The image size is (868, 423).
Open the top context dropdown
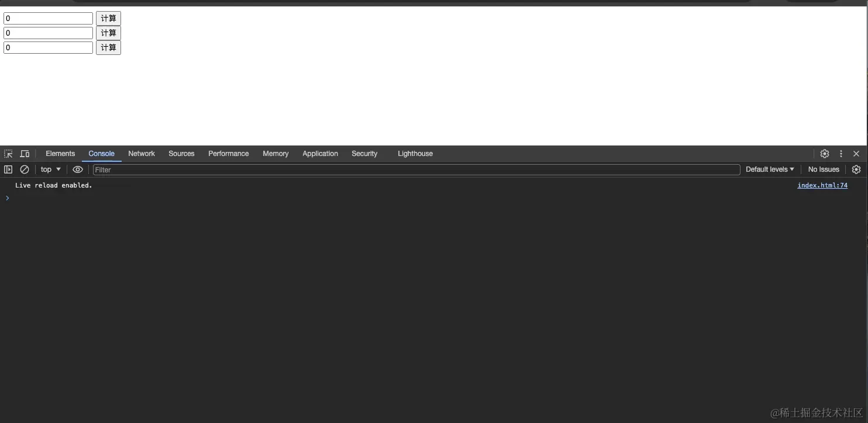(x=51, y=169)
